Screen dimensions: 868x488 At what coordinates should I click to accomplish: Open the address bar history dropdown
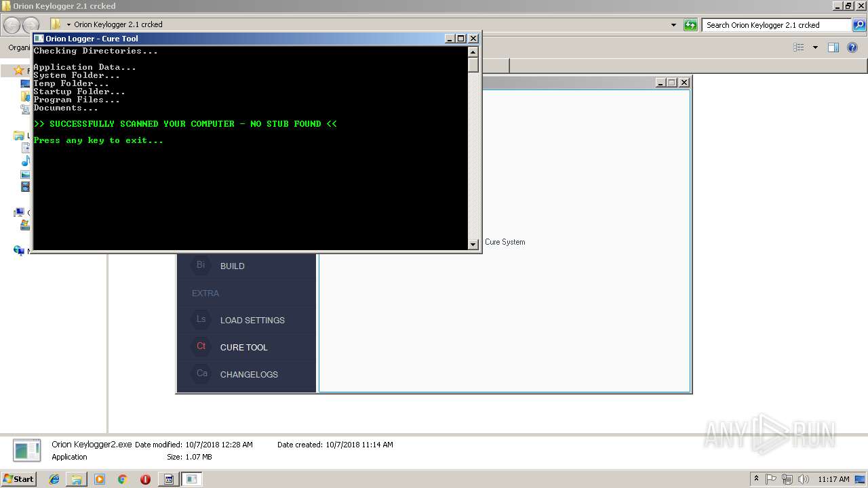pyautogui.click(x=673, y=25)
